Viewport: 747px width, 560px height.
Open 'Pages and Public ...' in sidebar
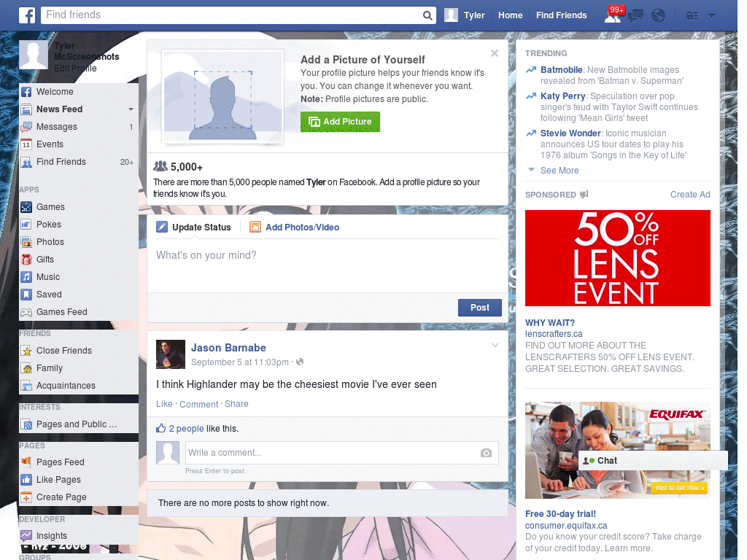[x=77, y=424]
